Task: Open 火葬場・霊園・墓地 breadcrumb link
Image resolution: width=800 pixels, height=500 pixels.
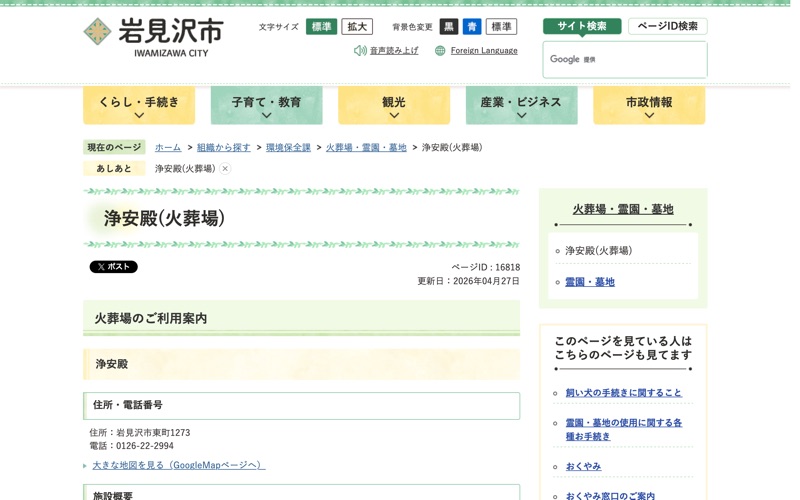Action: point(366,147)
